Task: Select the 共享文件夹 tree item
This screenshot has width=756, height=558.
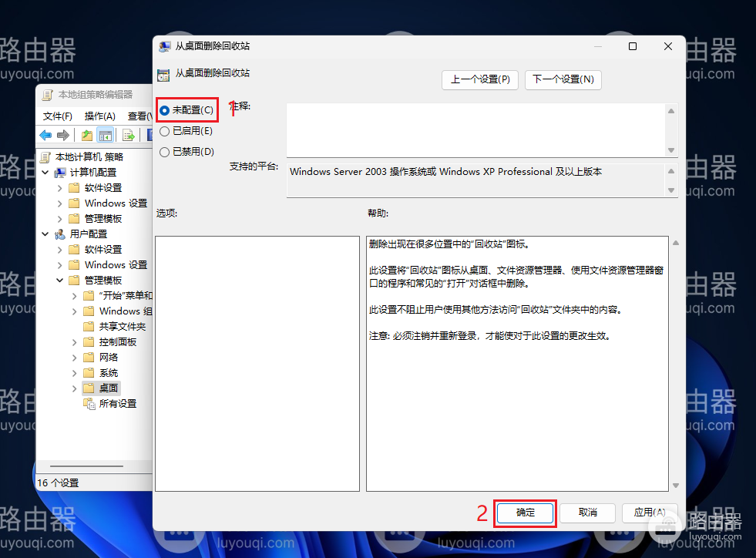Action: coord(123,327)
